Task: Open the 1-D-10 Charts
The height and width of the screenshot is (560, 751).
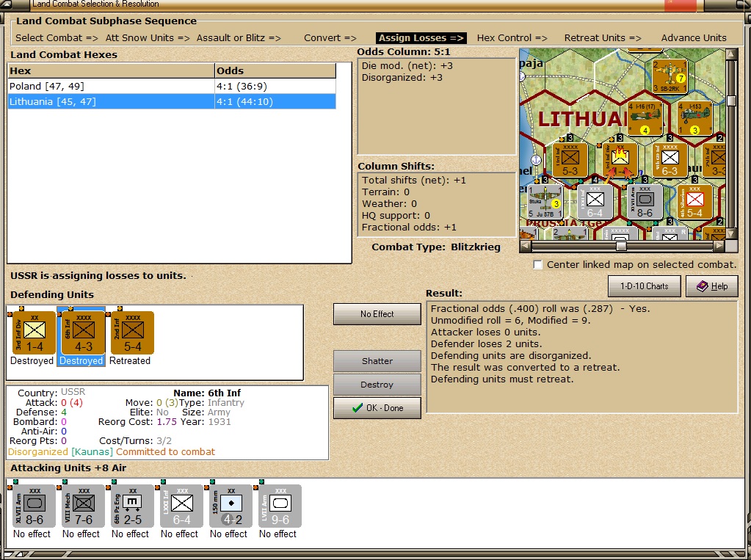Action: (x=645, y=286)
